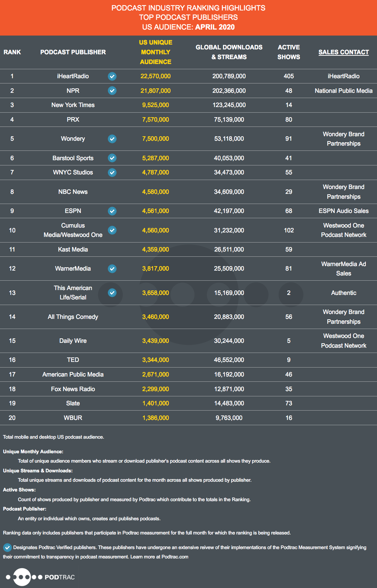The height and width of the screenshot is (588, 377).
Task: Click the This American Life/Serial verified badge
Action: [112, 293]
